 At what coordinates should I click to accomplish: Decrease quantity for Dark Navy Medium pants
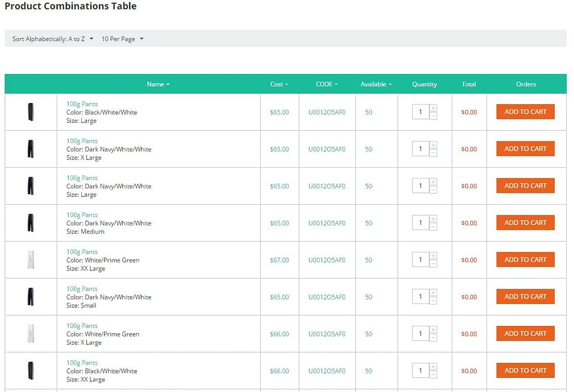(x=433, y=227)
